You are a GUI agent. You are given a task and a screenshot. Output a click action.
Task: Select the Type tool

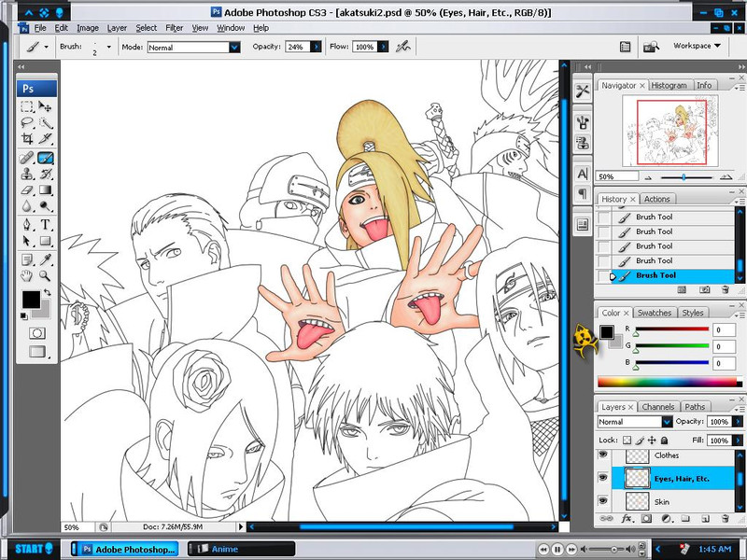pos(45,224)
